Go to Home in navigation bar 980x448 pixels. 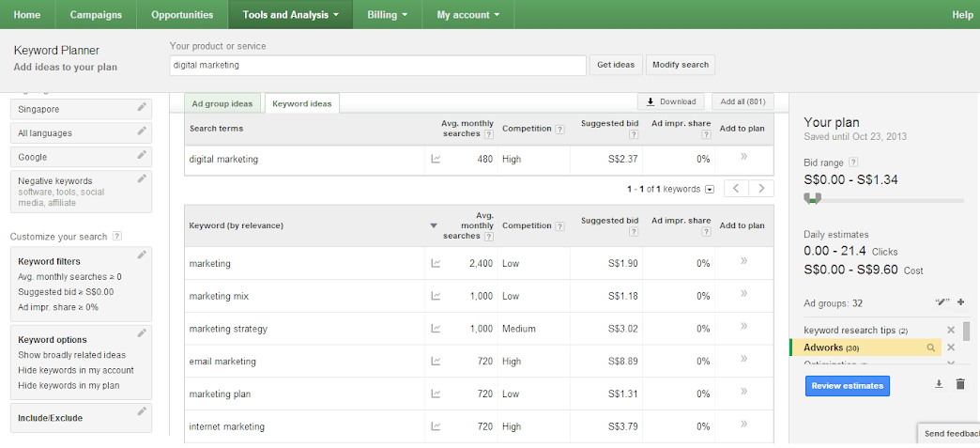27,14
